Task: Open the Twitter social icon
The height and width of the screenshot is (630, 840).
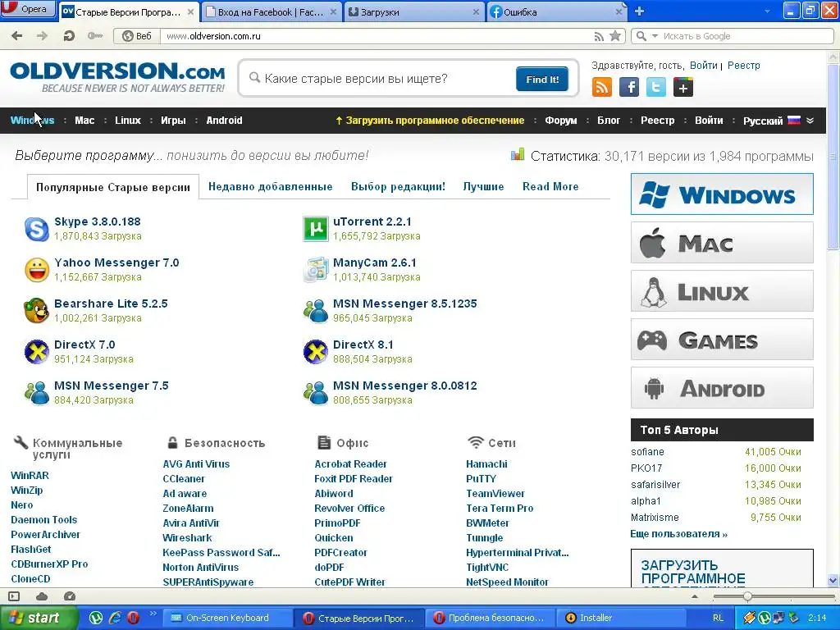Action: point(655,87)
